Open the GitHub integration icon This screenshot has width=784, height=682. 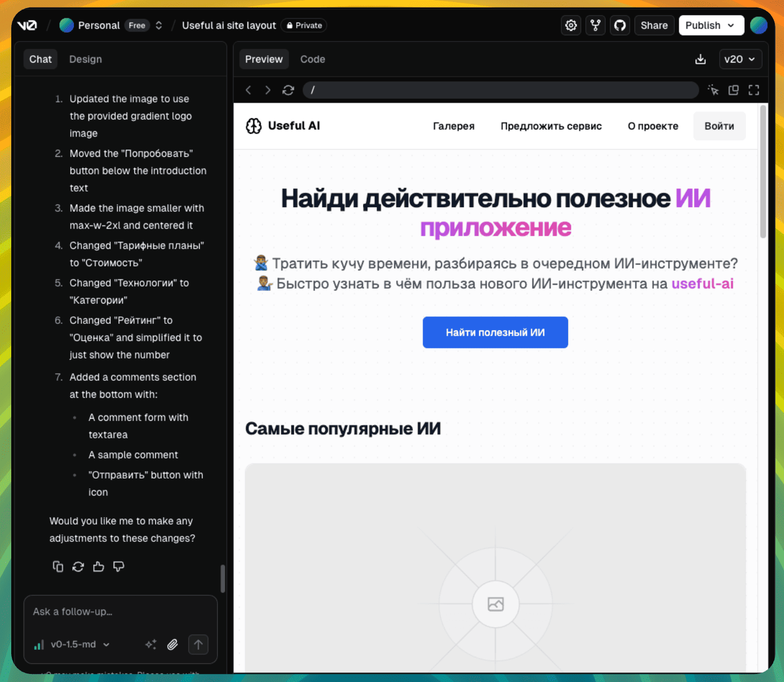(620, 25)
